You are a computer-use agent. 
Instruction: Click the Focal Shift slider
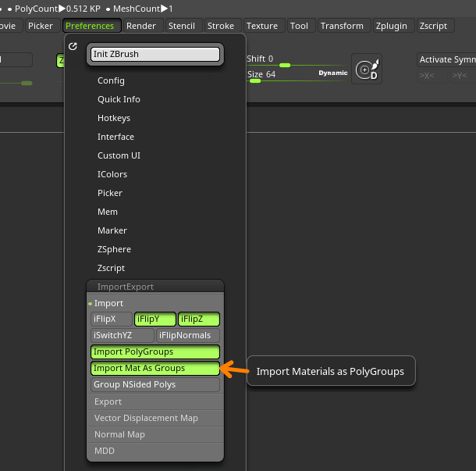pyautogui.click(x=297, y=60)
